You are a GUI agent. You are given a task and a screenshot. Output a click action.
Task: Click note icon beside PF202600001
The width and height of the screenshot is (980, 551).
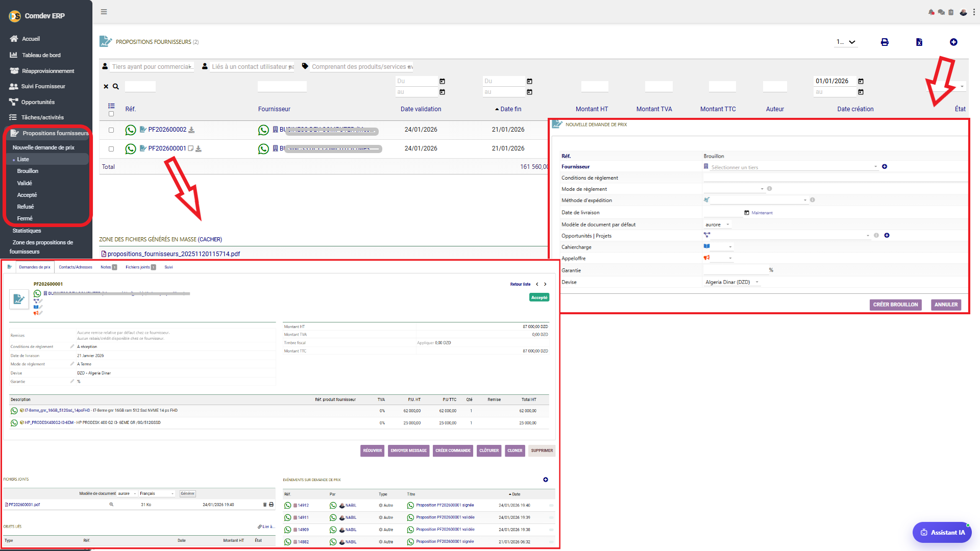tap(191, 149)
